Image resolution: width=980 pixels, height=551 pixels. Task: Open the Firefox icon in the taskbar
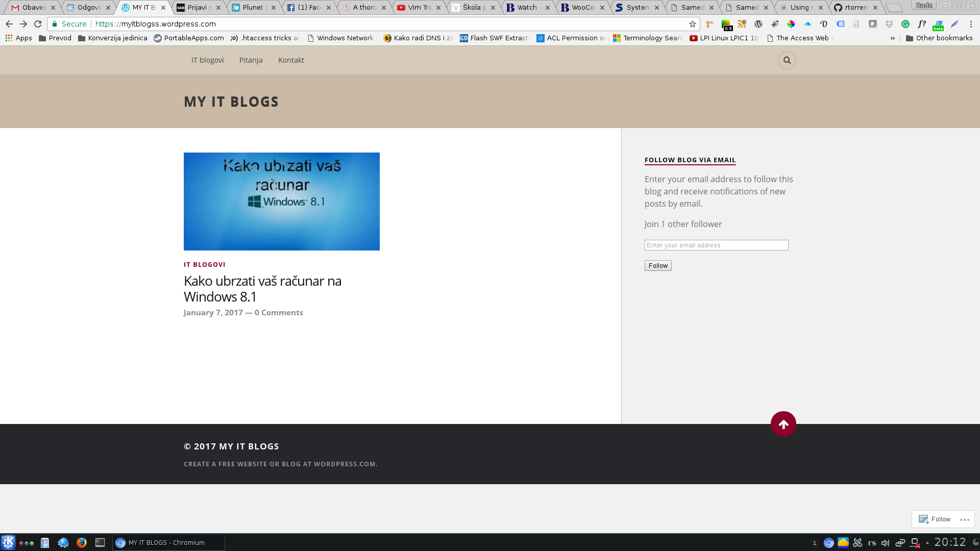[82, 543]
